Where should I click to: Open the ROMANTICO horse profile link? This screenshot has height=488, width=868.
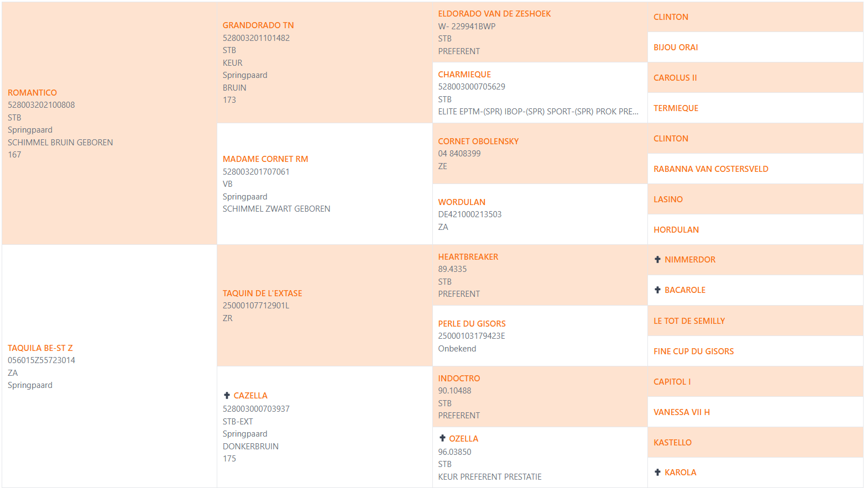click(32, 92)
